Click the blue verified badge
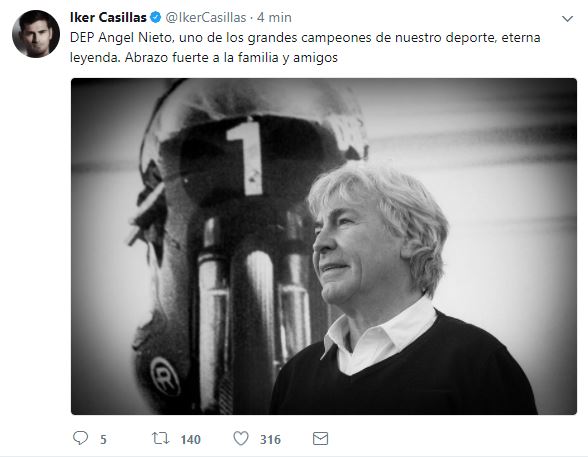The image size is (588, 457). (155, 17)
